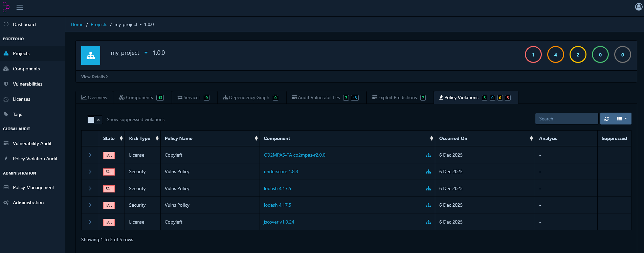Open the columns selector dropdown
The height and width of the screenshot is (253, 644).
[x=622, y=119]
